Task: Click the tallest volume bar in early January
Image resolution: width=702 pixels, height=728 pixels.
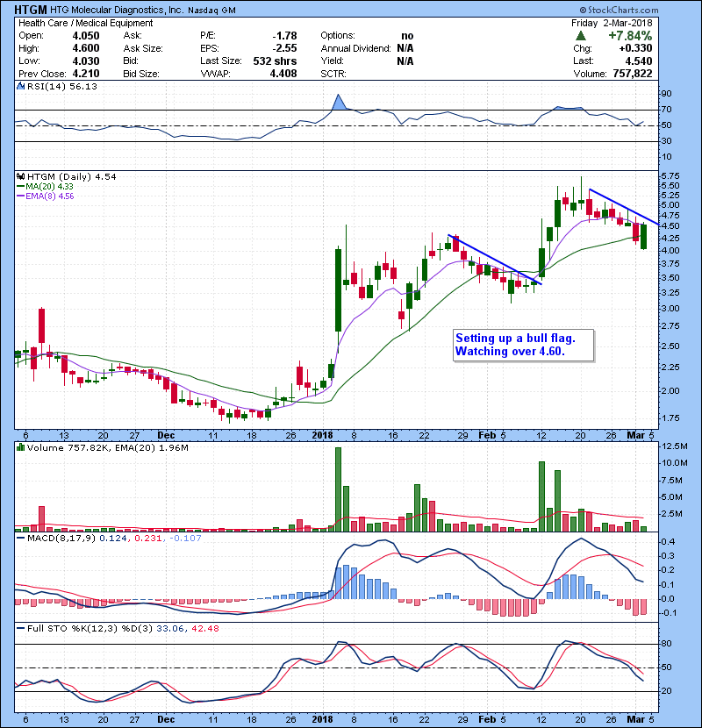Action: click(338, 489)
